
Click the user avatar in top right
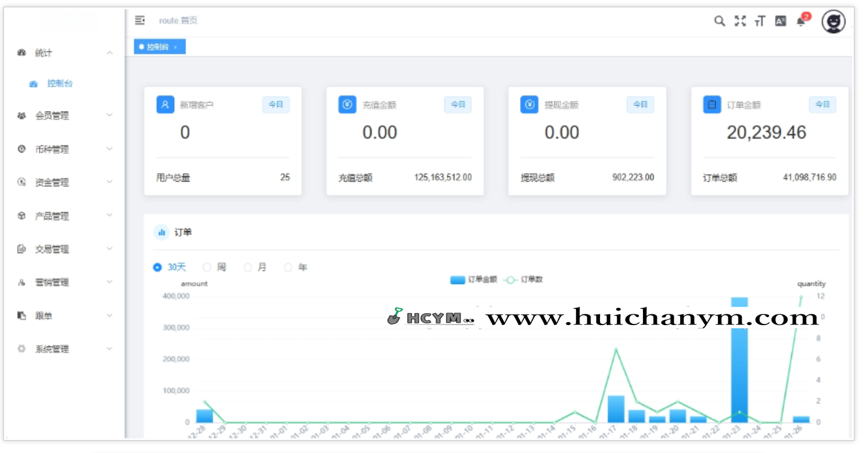[x=833, y=22]
